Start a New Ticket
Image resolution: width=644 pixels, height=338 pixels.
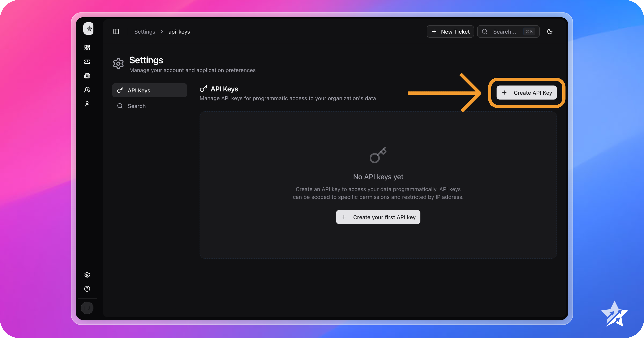[450, 31]
